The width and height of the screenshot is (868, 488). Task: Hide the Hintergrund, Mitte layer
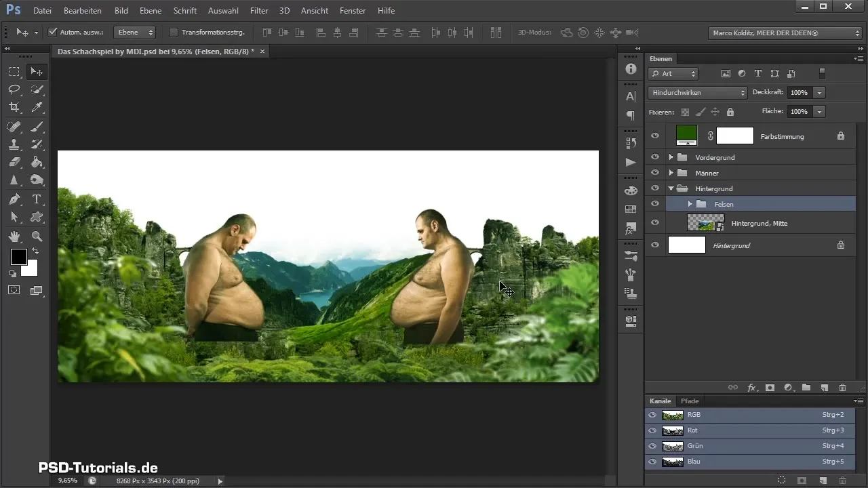click(655, 223)
